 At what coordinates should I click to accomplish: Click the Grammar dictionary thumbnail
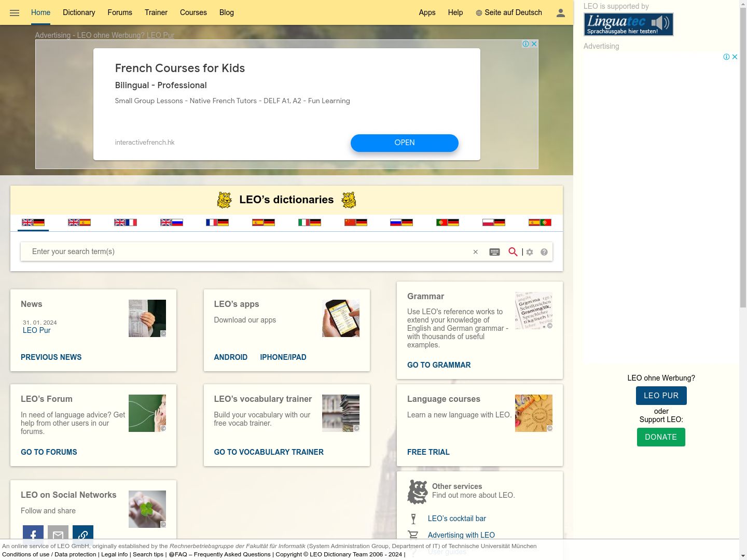point(534,311)
